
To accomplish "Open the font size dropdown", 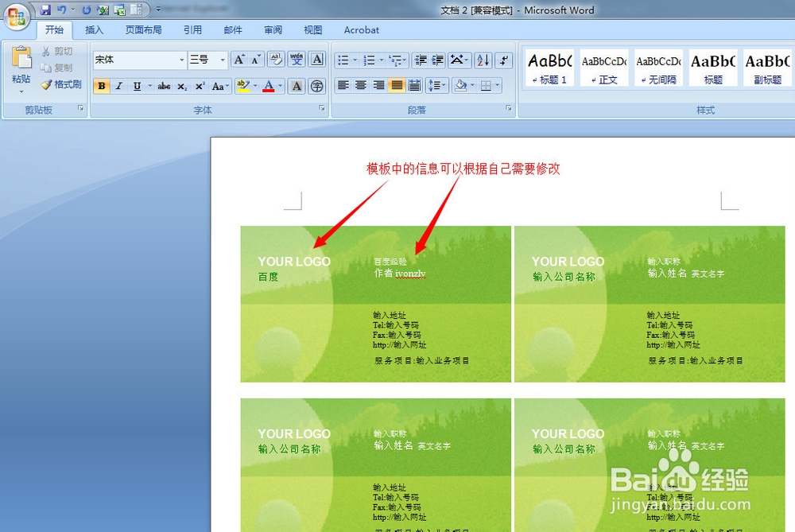I will pyautogui.click(x=222, y=60).
